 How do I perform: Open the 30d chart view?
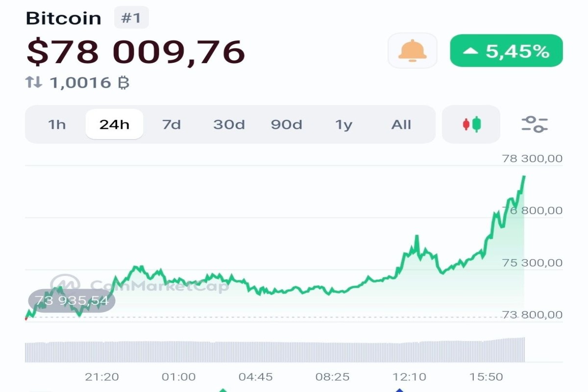click(x=228, y=124)
